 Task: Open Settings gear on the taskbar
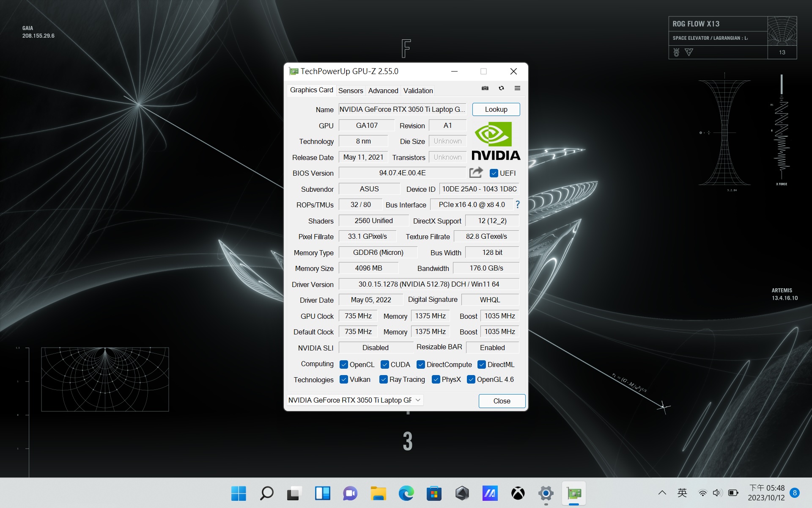546,493
